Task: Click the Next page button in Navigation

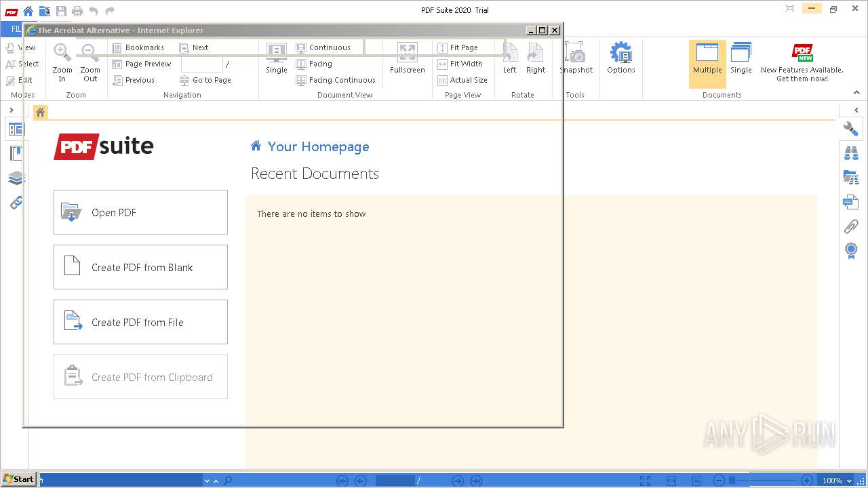Action: coord(194,47)
